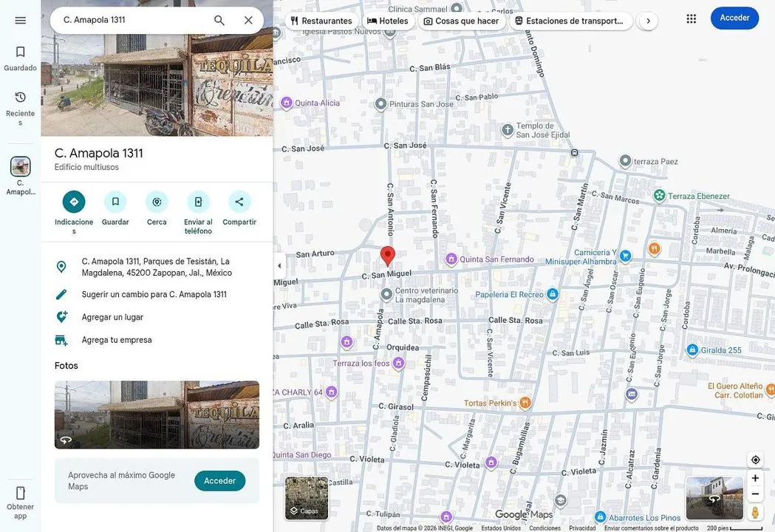Open Street View thumbnail near zoom controls
This screenshot has width=775, height=532.
tap(714, 498)
